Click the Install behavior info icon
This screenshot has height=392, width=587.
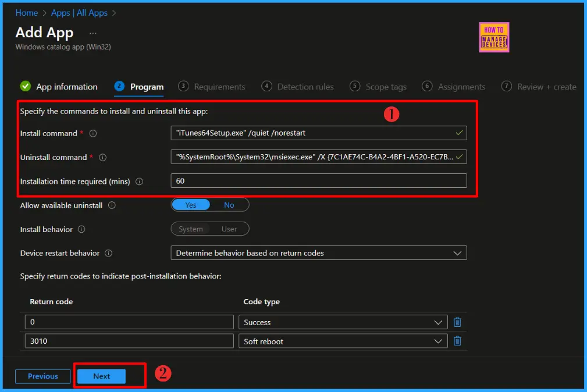pyautogui.click(x=81, y=229)
